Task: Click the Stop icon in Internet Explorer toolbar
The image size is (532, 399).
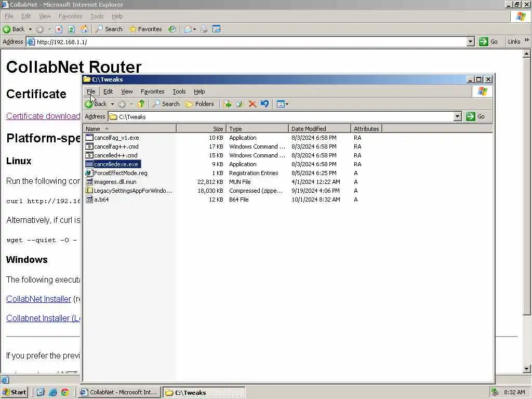Action: pyautogui.click(x=59, y=30)
